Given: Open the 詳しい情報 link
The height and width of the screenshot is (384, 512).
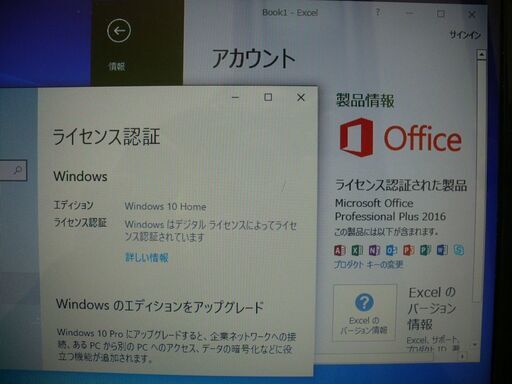Looking at the screenshot, I should click(147, 257).
